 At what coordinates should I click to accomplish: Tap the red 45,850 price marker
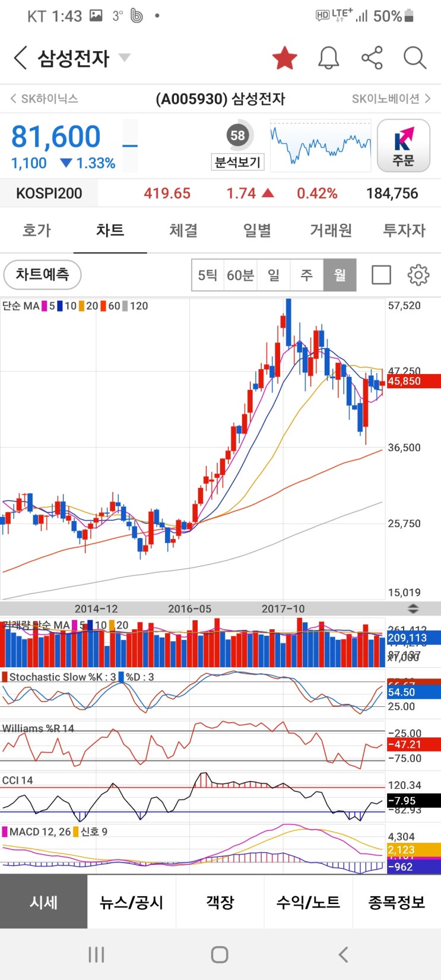click(x=414, y=381)
